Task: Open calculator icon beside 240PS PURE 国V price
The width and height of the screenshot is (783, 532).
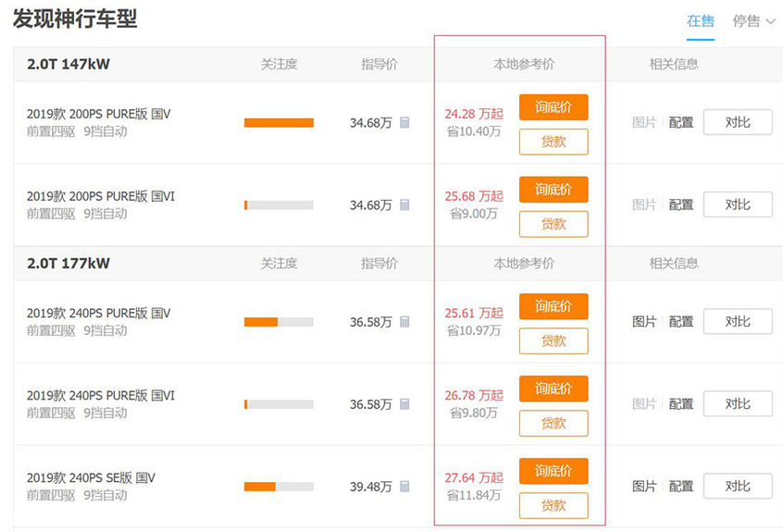Action: pos(404,322)
